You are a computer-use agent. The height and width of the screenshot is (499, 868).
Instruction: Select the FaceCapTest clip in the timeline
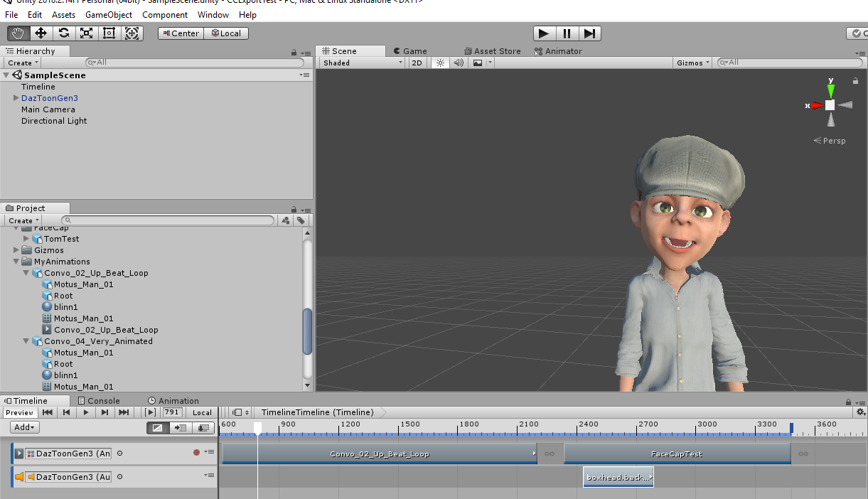click(676, 454)
